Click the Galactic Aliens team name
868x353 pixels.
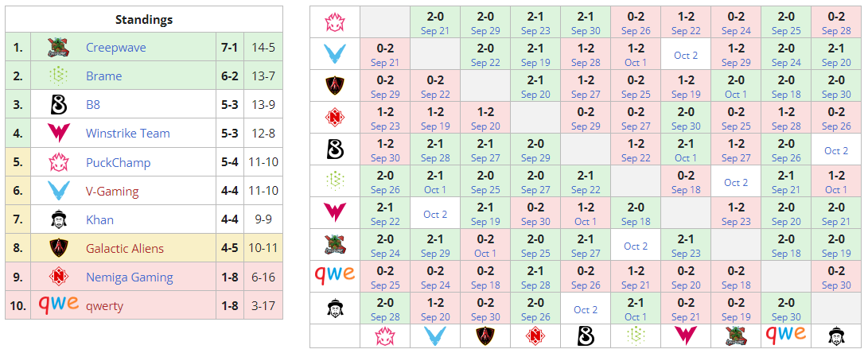click(x=125, y=248)
